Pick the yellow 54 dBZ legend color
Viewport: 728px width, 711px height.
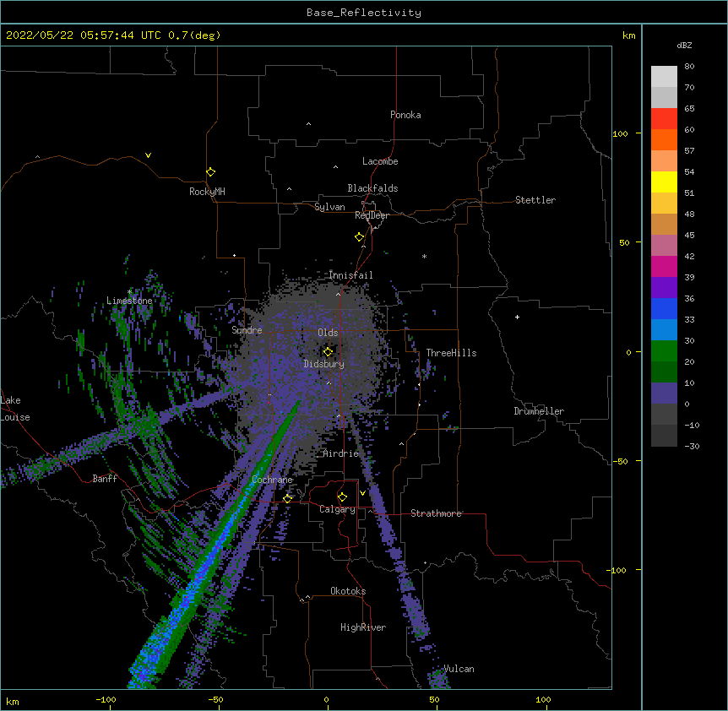tap(664, 182)
